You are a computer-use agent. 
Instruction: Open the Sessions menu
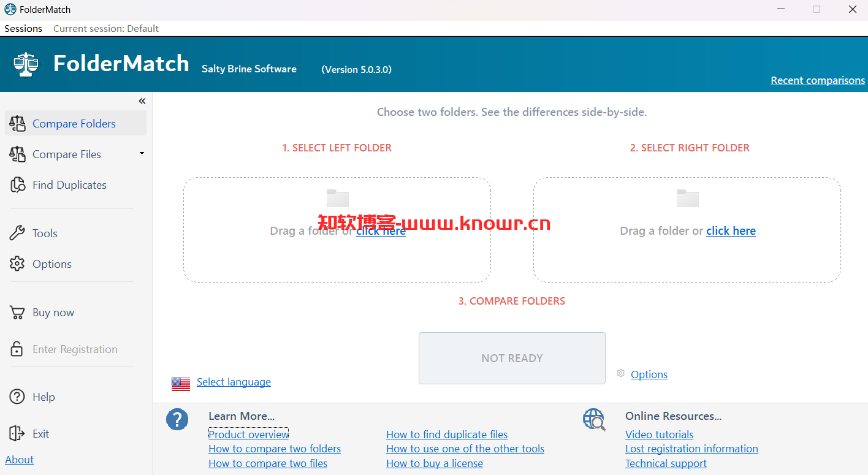(23, 28)
